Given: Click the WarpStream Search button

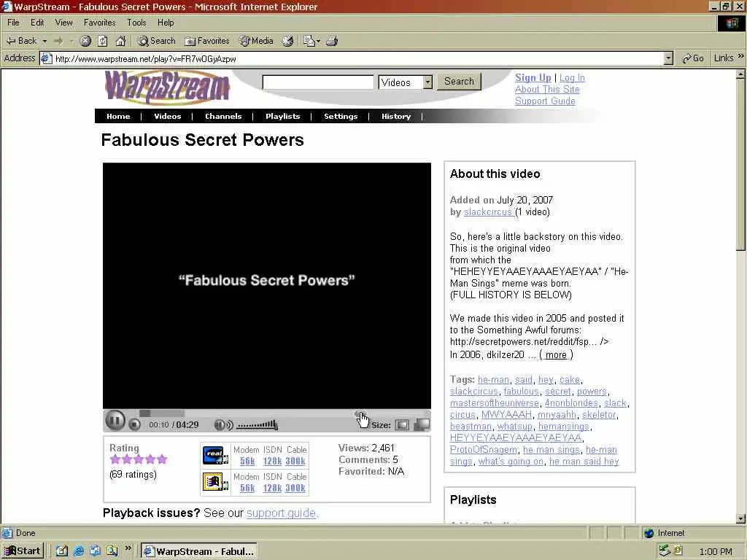Looking at the screenshot, I should click(460, 82).
